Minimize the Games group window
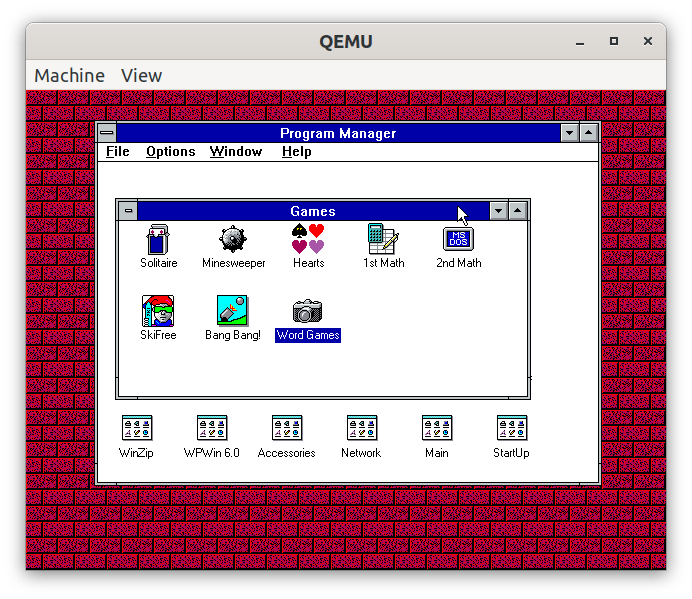Viewport: 692px width, 599px height. click(x=499, y=211)
